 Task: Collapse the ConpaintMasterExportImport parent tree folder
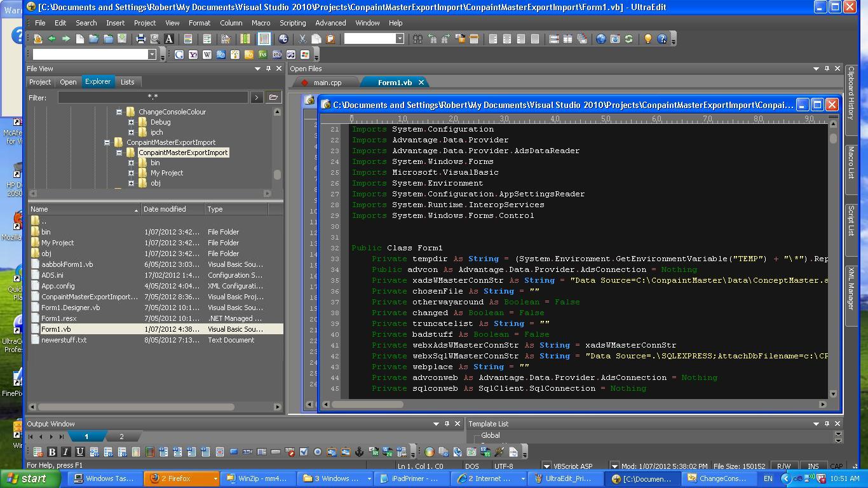tap(107, 142)
